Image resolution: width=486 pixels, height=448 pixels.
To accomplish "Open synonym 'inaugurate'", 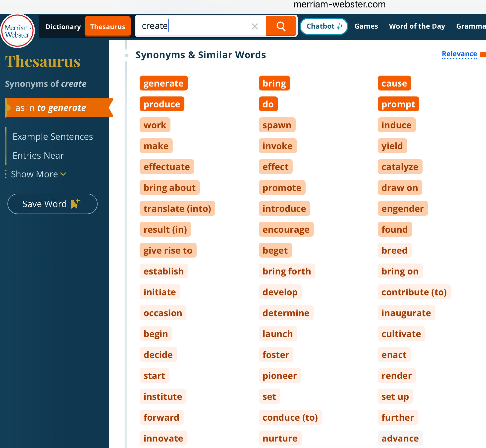I will pos(406,313).
